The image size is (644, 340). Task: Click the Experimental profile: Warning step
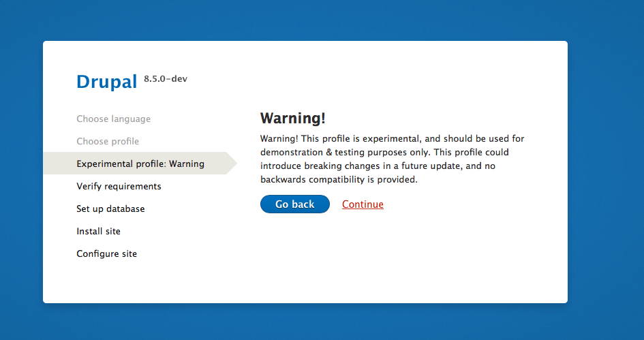point(140,164)
